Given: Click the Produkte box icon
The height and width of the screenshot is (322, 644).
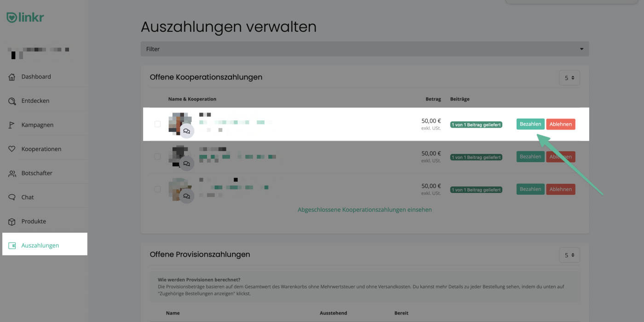Looking at the screenshot, I should (x=12, y=221).
